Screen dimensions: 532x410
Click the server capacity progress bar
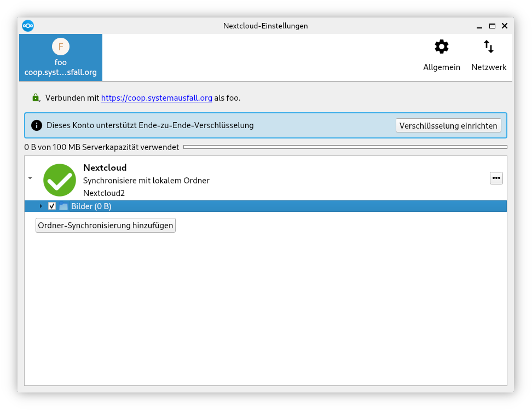click(x=345, y=147)
